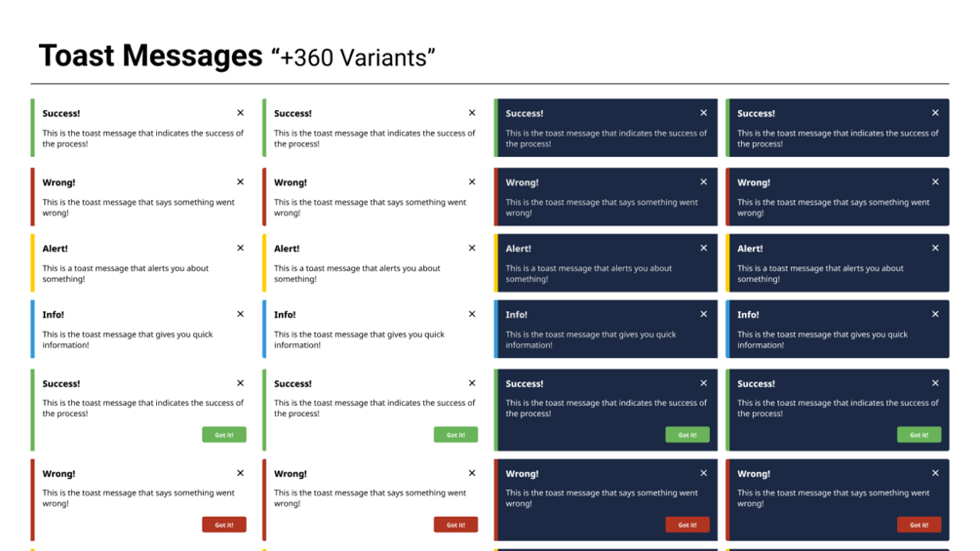Close second-column light Success toast with Got it button
This screenshot has width=980, height=551.
(472, 383)
